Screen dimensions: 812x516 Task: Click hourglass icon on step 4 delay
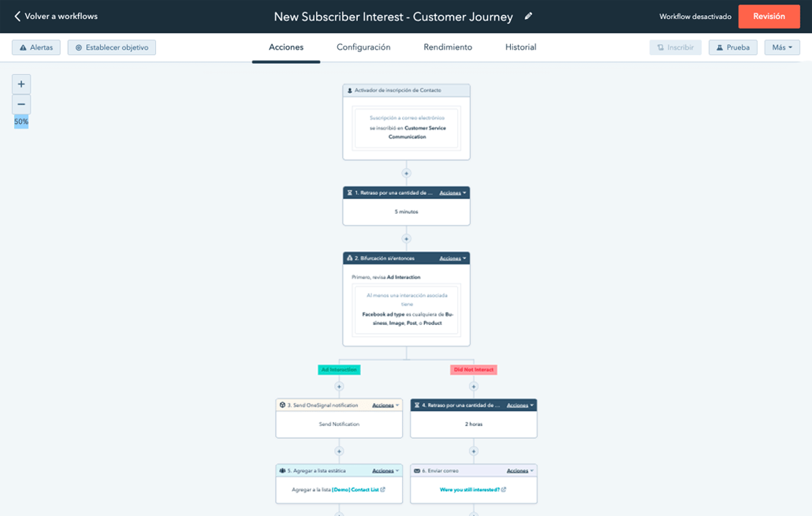coord(417,405)
